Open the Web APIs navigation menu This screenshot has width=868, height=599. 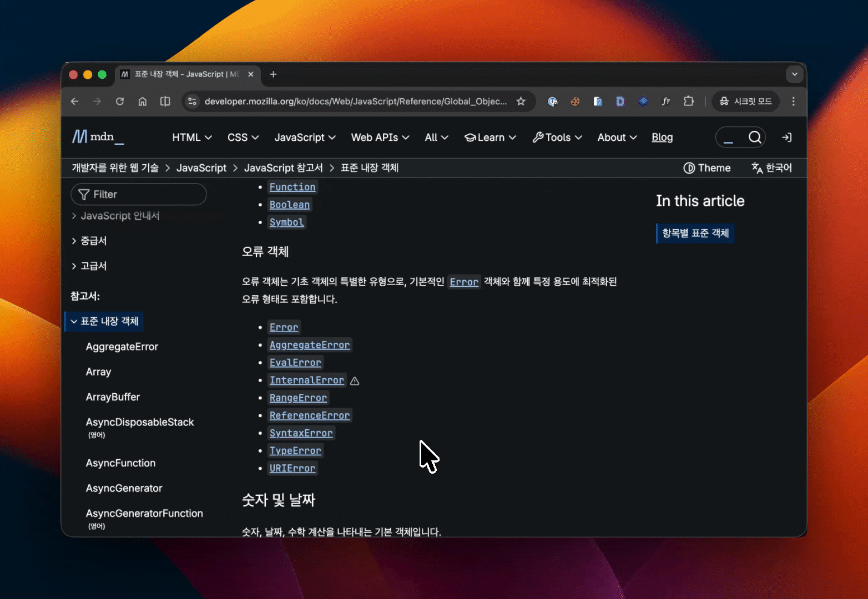click(x=380, y=138)
